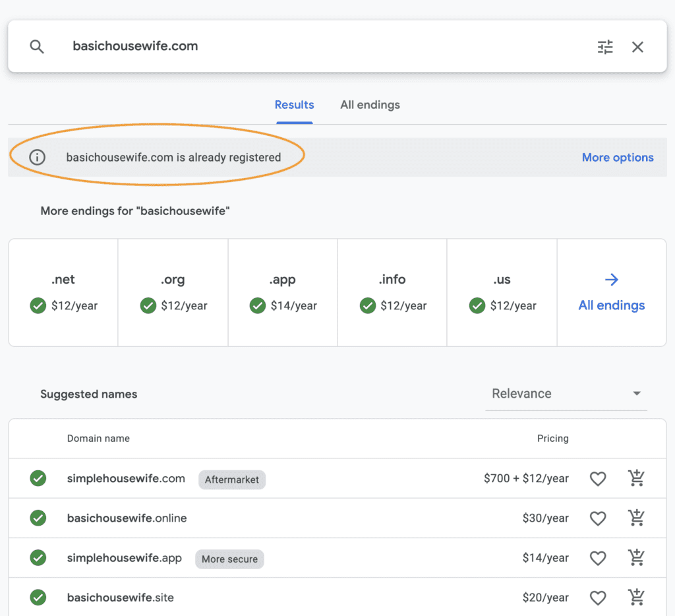Open the More options link
This screenshot has height=616, width=675.
[618, 157]
